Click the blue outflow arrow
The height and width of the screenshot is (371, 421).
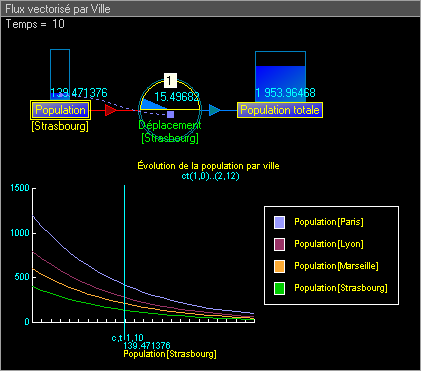coord(215,110)
